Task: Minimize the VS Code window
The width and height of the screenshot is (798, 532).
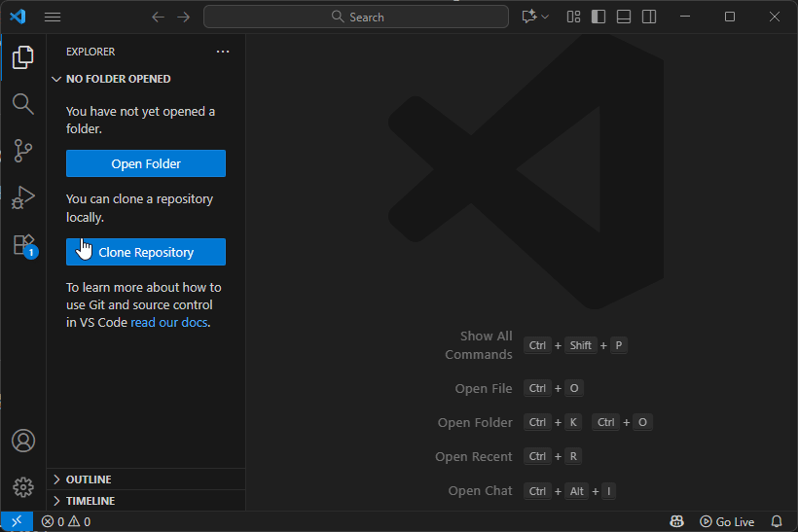Action: tap(685, 17)
